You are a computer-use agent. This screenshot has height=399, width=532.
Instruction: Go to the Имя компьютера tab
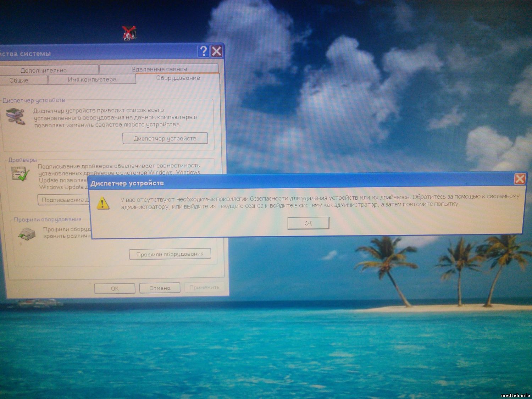(92, 79)
